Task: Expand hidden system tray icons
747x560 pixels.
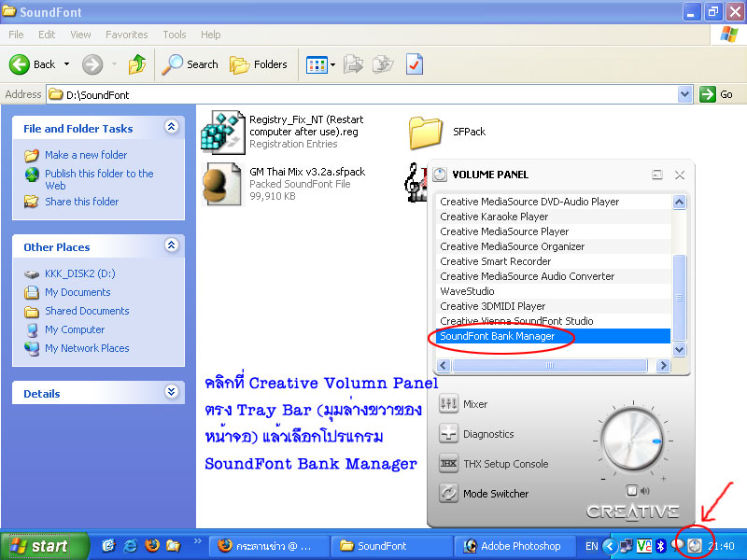Action: click(x=610, y=546)
